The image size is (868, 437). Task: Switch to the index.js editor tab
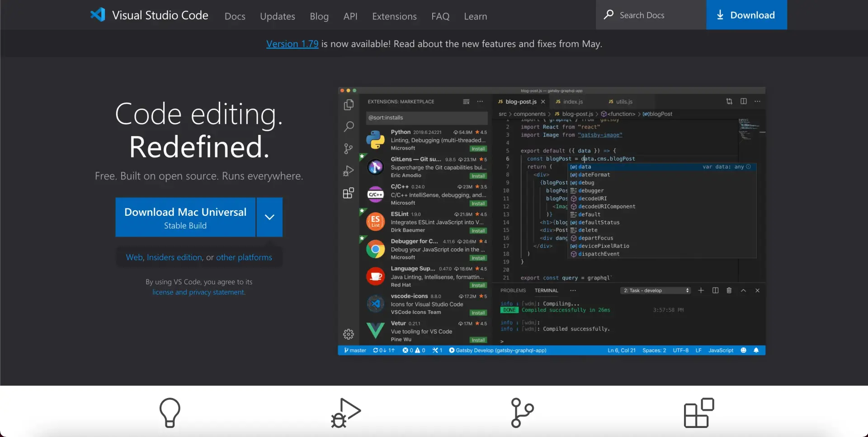[x=569, y=102]
